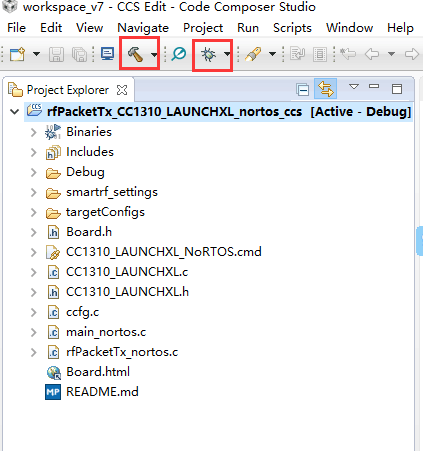
Task: Open Project Explorer view menu triangle
Action: (x=354, y=87)
